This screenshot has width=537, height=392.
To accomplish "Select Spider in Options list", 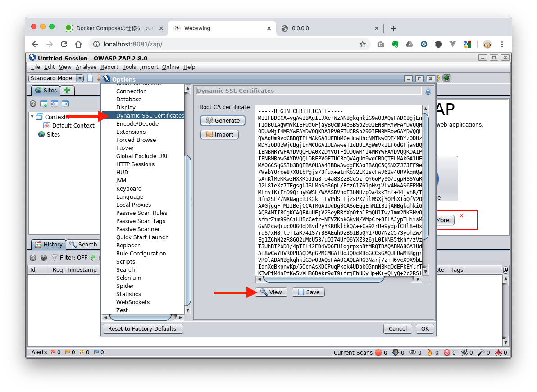I will (125, 286).
